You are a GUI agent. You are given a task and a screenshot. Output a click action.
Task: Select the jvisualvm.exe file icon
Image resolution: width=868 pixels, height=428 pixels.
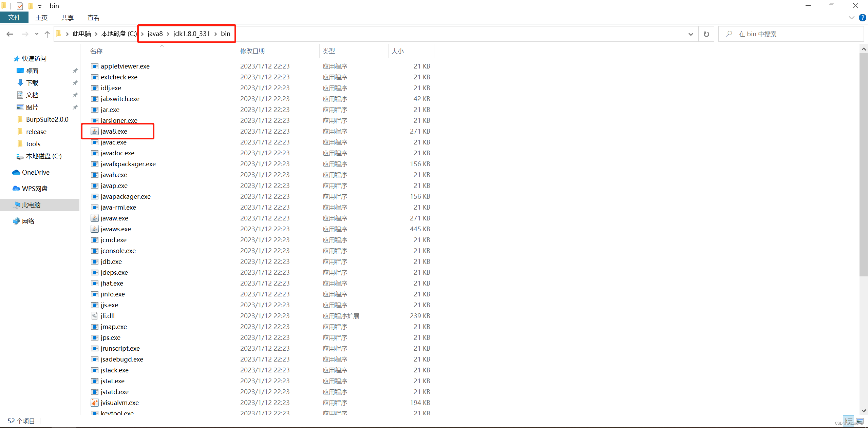coord(95,403)
